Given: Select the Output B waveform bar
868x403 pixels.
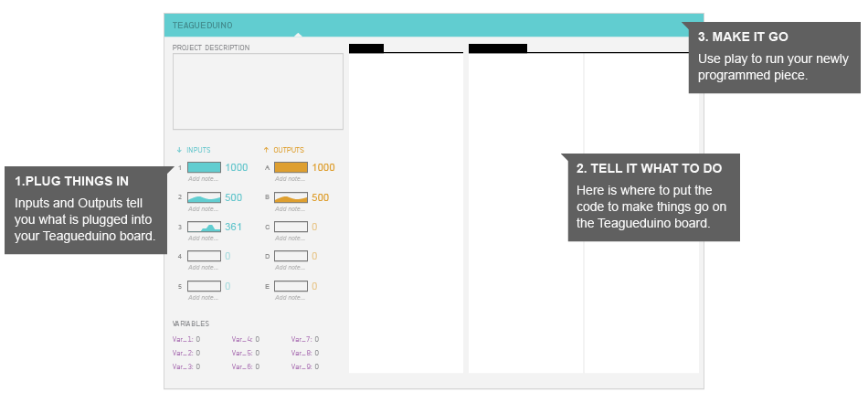Looking at the screenshot, I should click(291, 197).
